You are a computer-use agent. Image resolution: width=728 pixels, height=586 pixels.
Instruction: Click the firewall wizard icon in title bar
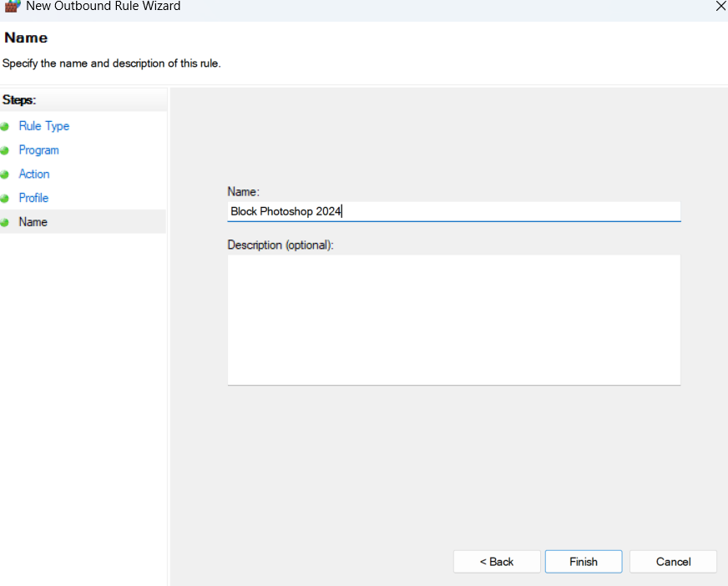click(x=12, y=6)
